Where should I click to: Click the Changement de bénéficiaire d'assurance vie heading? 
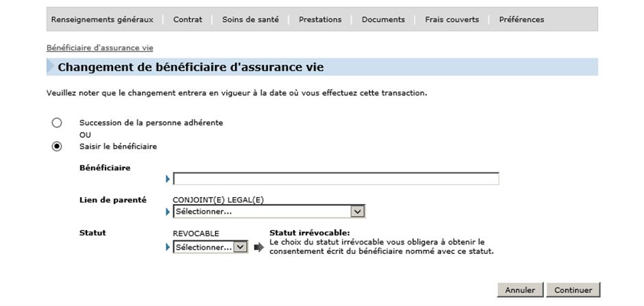(x=190, y=67)
